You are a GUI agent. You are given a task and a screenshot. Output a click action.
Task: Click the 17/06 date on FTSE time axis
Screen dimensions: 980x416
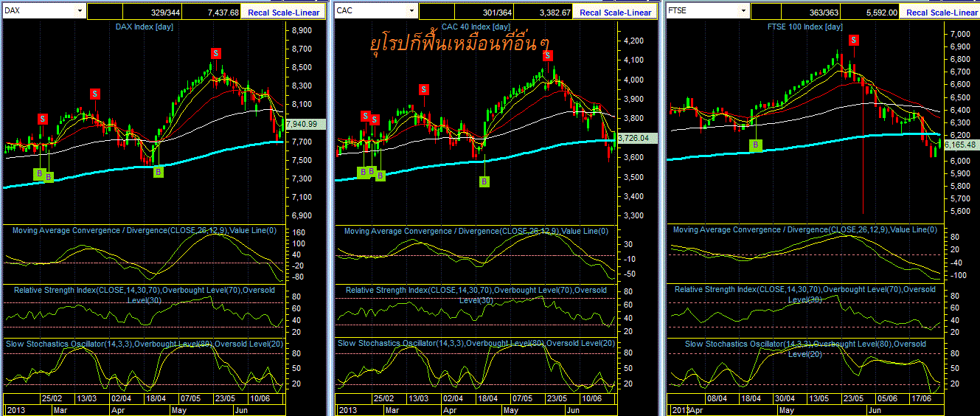click(x=923, y=398)
